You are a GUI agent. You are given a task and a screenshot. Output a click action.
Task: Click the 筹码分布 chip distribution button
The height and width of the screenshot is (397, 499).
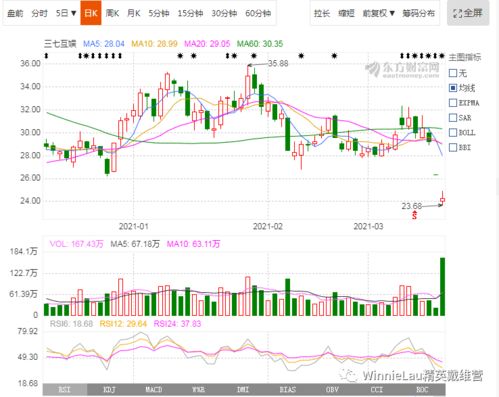(418, 13)
